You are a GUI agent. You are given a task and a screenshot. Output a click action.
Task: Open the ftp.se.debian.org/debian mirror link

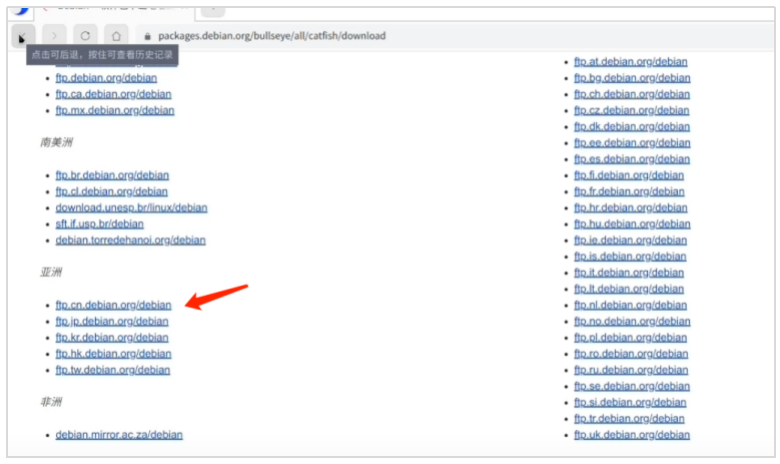coord(632,386)
